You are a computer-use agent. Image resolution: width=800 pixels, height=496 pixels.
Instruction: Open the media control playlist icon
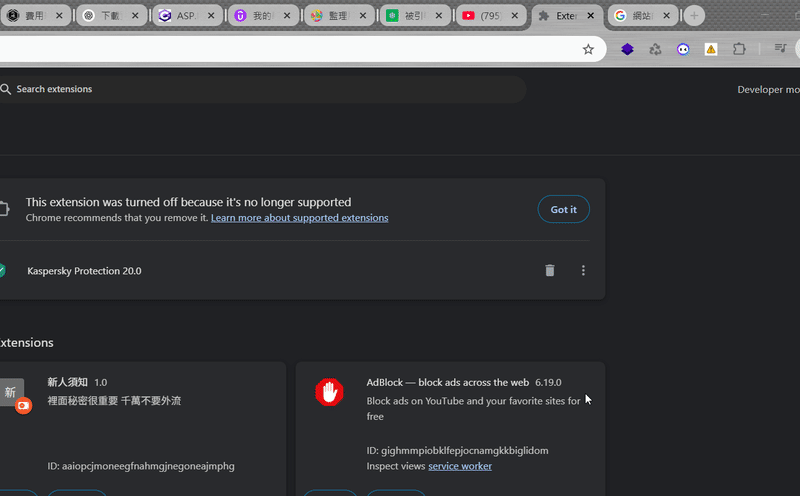[780, 48]
